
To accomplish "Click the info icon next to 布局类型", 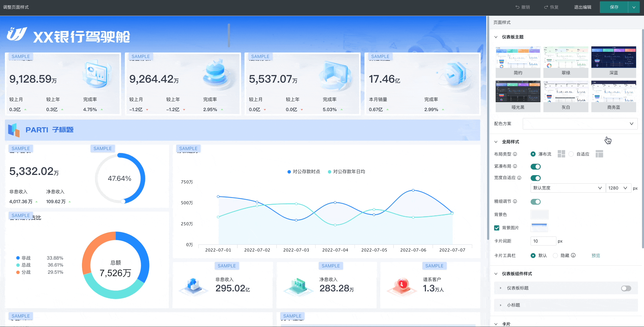I will coord(515,154).
